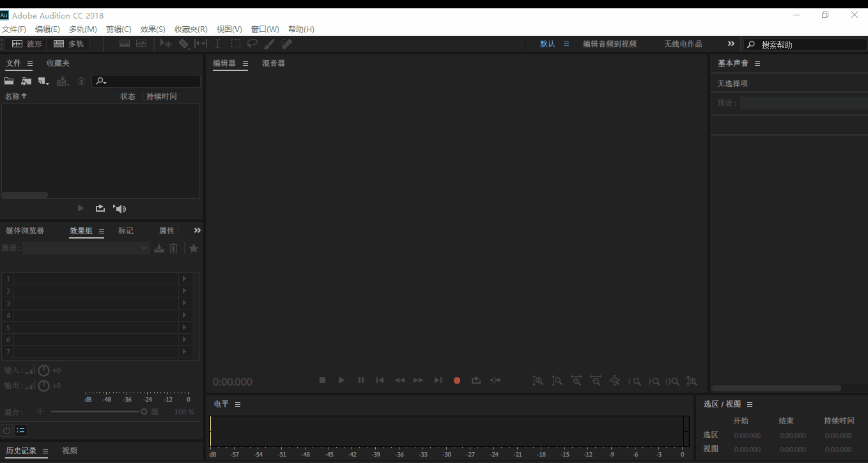The image size is (868, 463).
Task: Expand effect slot 7 arrow
Action: (185, 352)
